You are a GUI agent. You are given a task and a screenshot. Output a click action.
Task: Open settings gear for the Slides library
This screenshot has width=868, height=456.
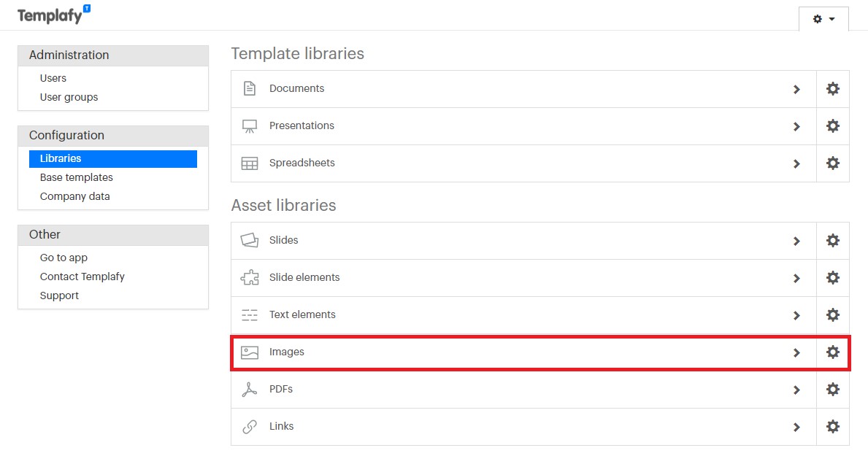pos(832,239)
